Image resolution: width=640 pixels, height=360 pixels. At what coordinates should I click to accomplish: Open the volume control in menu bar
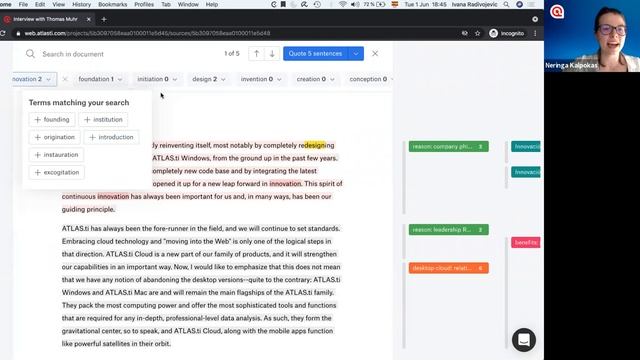click(x=355, y=4)
